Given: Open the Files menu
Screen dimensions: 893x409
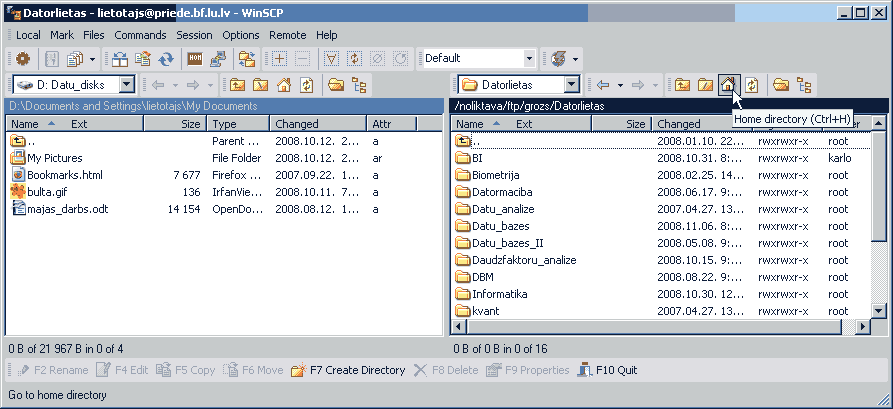Looking at the screenshot, I should click(93, 35).
